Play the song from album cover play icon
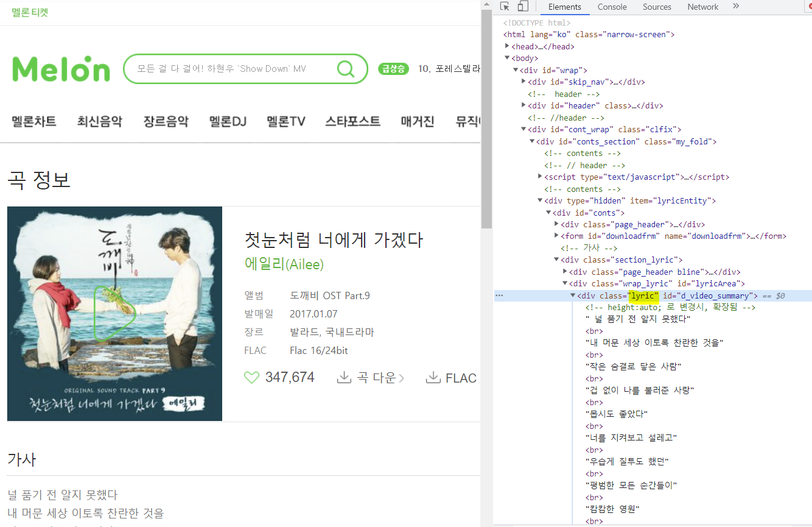Screen dimensions: 812x527 [114, 313]
